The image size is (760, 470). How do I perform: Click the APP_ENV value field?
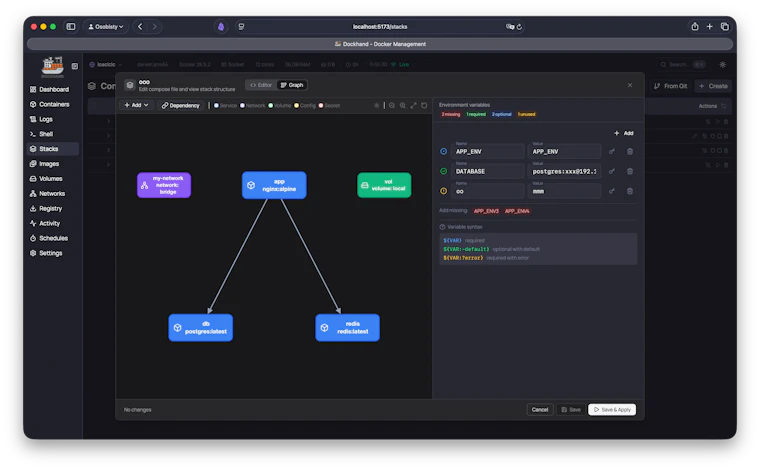tap(564, 152)
